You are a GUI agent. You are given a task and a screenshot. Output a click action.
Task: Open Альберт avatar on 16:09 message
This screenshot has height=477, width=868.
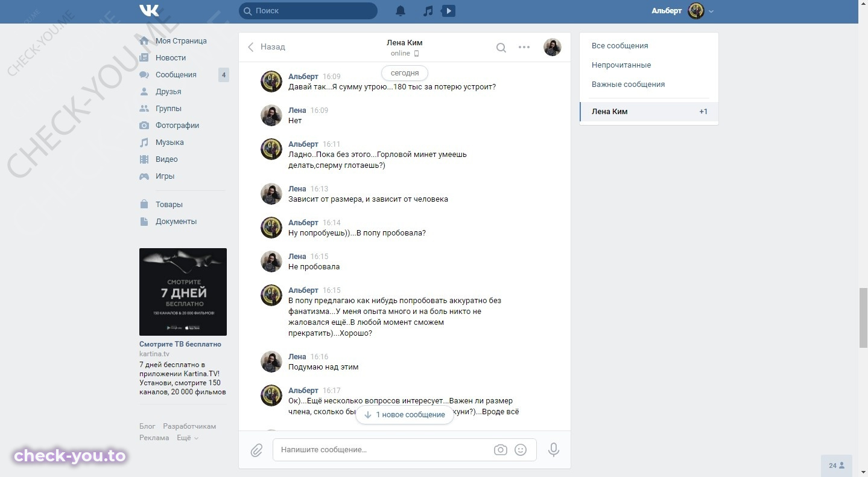271,82
